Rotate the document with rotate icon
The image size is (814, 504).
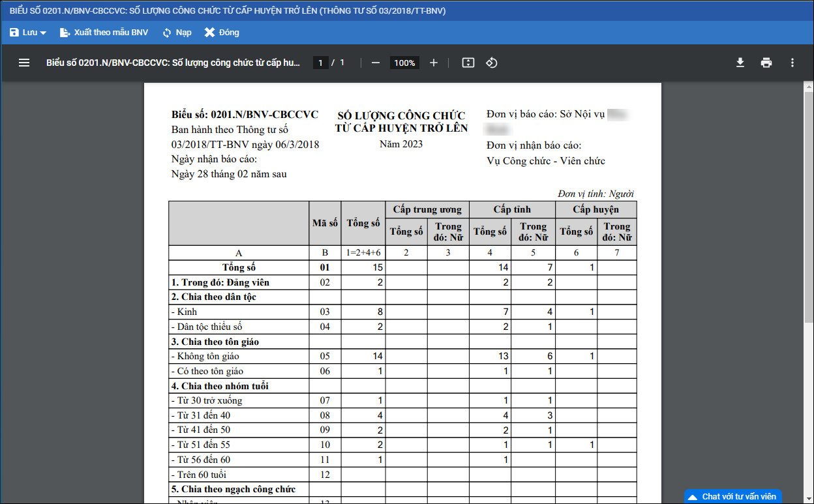492,63
